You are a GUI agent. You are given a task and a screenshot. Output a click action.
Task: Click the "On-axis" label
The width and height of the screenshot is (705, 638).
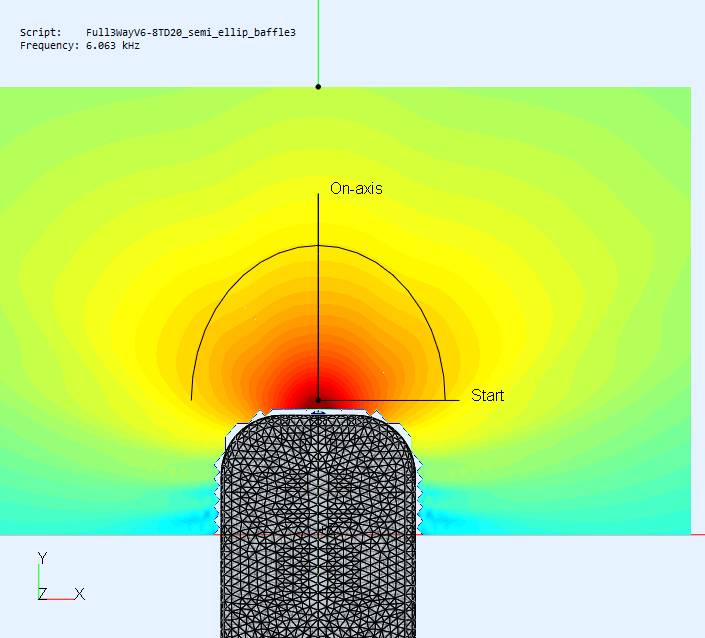tap(356, 188)
